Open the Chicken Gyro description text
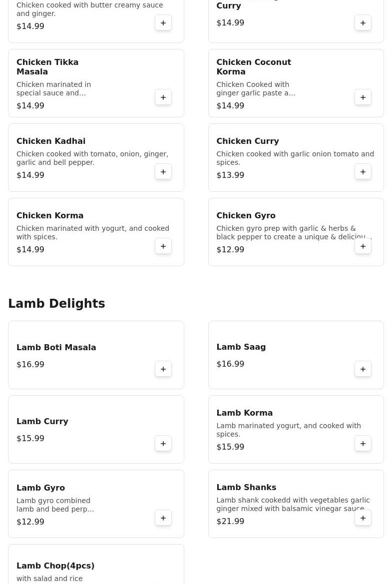 [x=294, y=232]
